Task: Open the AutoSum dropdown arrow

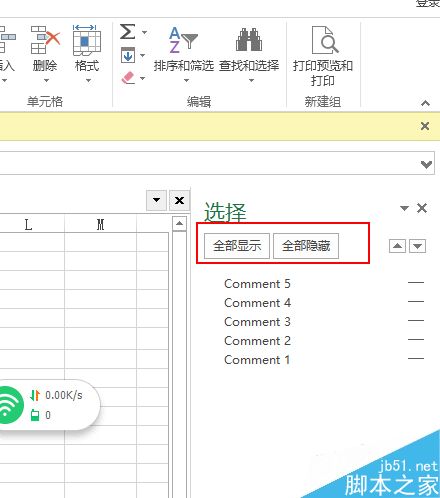Action: (144, 32)
